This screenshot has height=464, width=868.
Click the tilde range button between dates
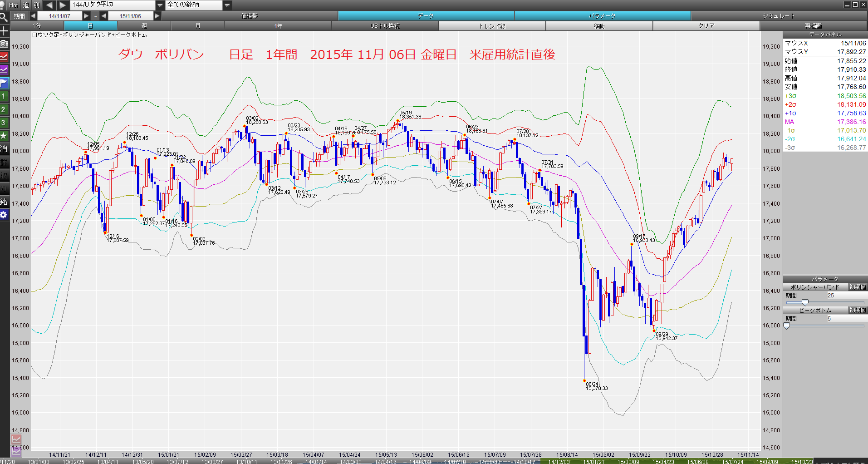click(x=95, y=16)
